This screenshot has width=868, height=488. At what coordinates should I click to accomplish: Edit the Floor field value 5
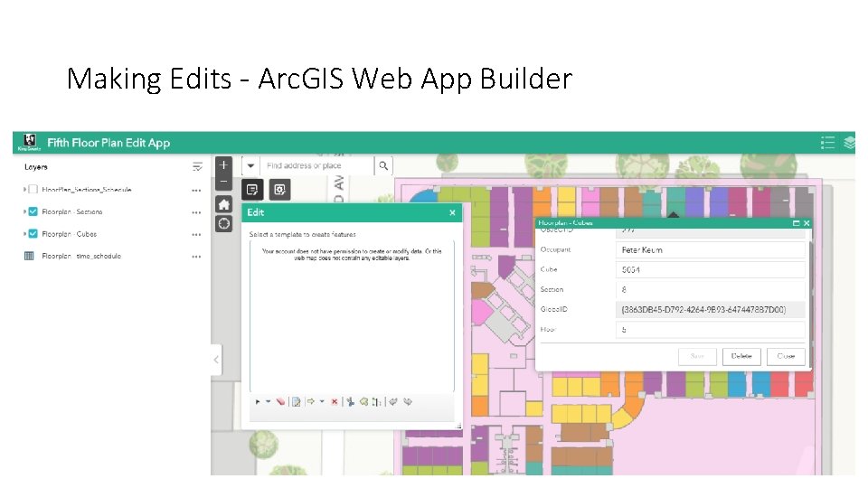[x=711, y=330]
